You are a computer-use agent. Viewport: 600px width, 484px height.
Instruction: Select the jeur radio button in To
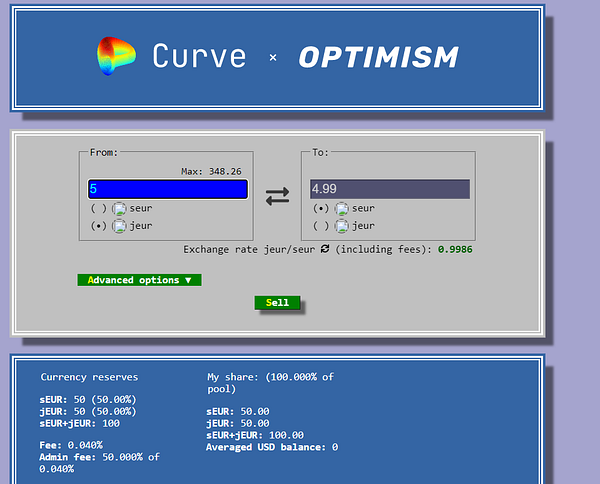click(321, 226)
